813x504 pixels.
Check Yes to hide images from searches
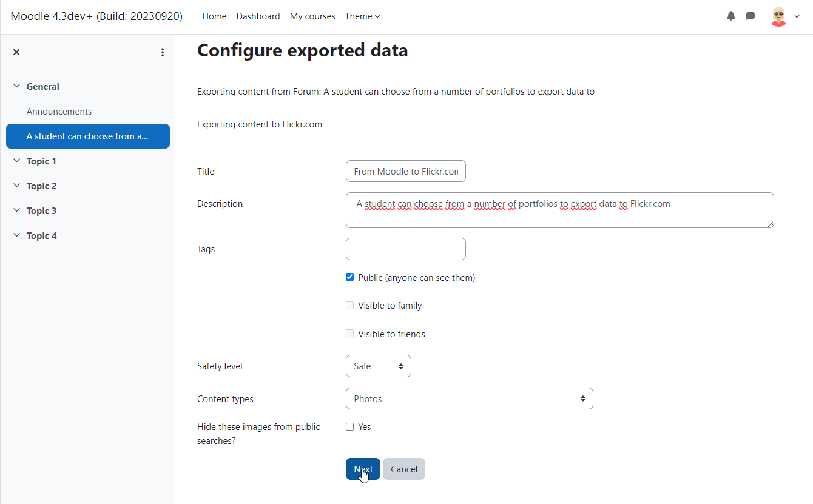[349, 427]
